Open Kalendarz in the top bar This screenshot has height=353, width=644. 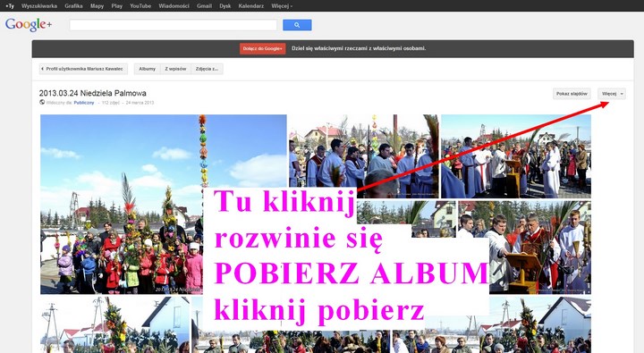(x=251, y=5)
